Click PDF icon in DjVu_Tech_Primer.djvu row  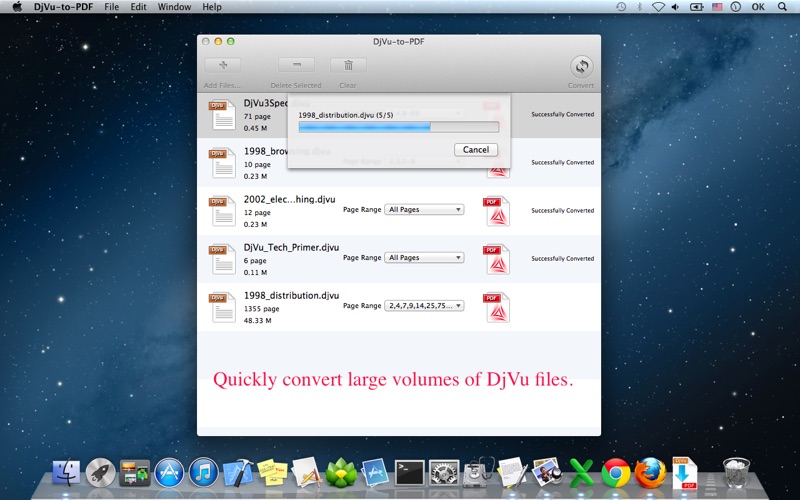[x=496, y=259]
